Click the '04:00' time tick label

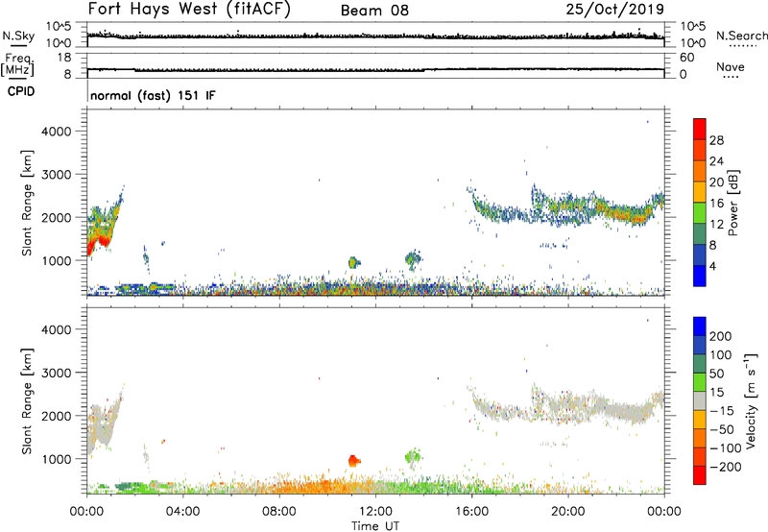(182, 512)
